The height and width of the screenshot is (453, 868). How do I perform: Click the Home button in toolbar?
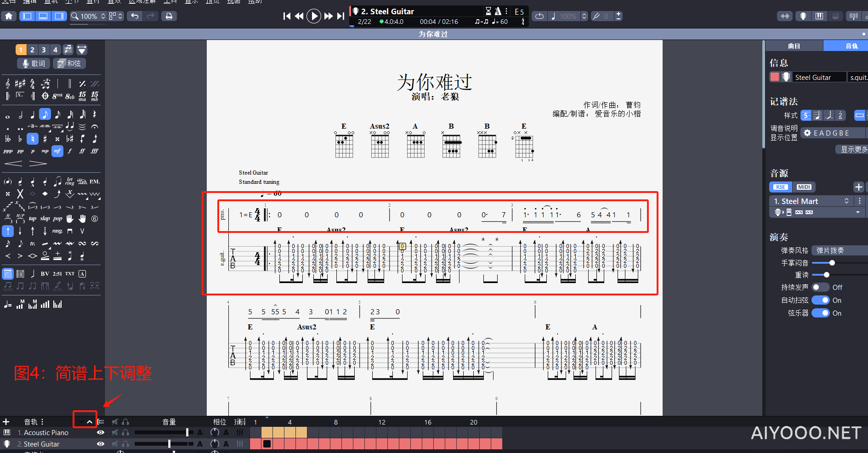(9, 16)
